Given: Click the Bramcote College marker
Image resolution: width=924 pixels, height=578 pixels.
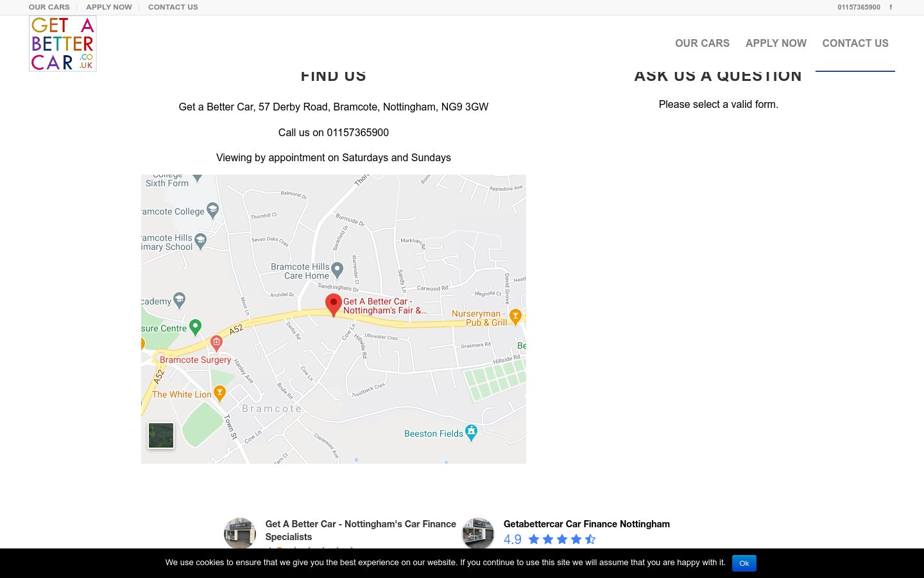Looking at the screenshot, I should pos(213,210).
